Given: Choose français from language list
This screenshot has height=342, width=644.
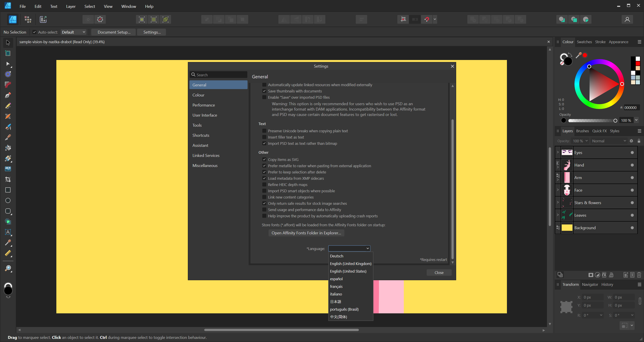Looking at the screenshot, I should 336,286.
